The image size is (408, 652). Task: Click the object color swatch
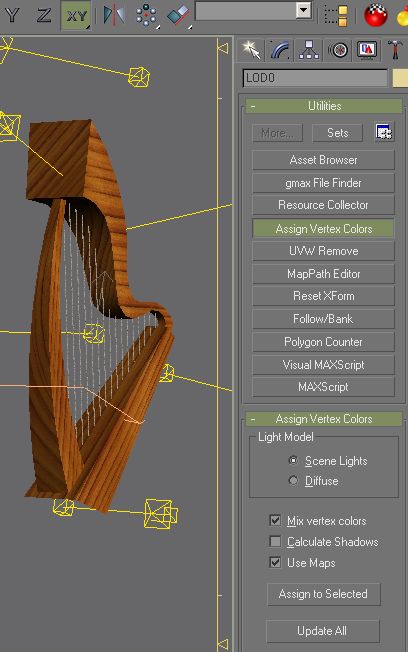click(x=400, y=78)
